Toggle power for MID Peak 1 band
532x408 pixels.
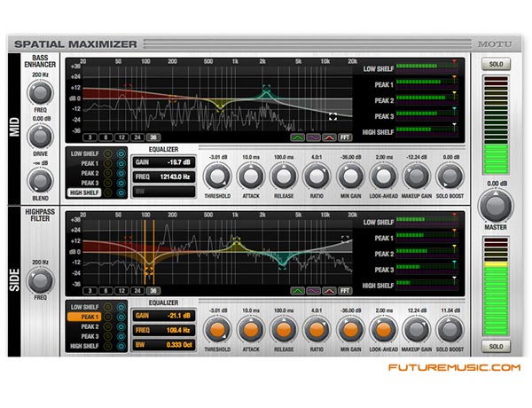121,163
